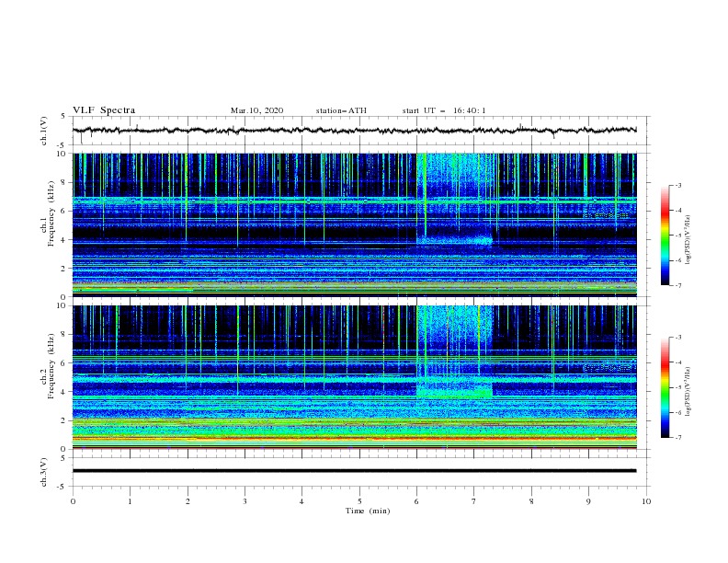The image size is (728, 563).
Task: Click the "station=ATH" header label
Action: tap(341, 110)
